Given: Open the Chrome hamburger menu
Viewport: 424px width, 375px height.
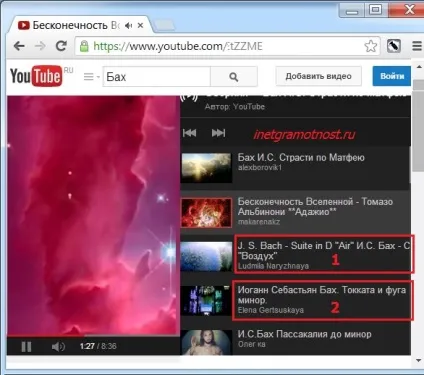Looking at the screenshot, I should (x=417, y=46).
